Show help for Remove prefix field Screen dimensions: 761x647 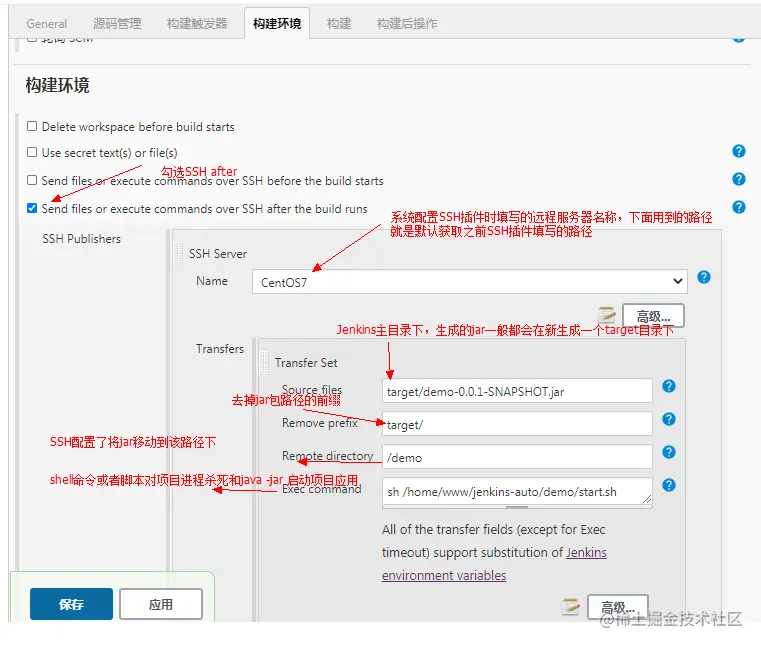pos(669,419)
